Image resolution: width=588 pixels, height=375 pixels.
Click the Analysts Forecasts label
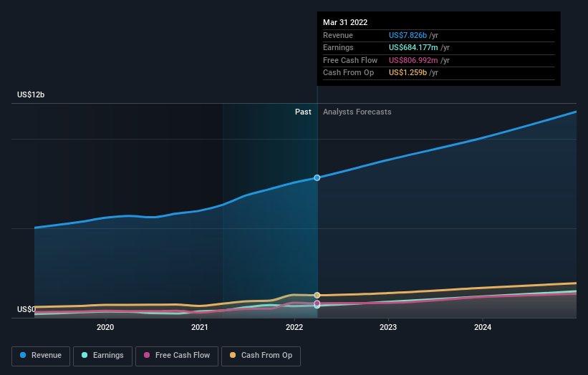pos(357,112)
